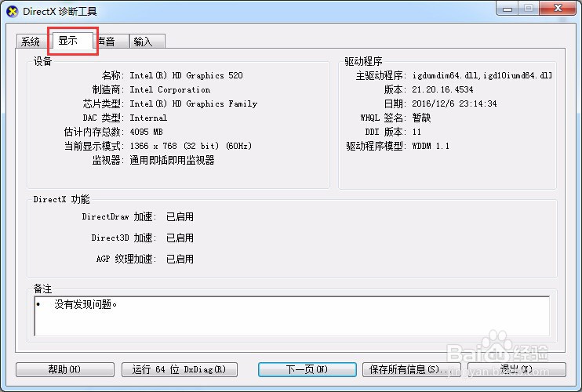Screen dimensions: 582x392
Task: Click the 帮助(H) button
Action: tap(65, 369)
